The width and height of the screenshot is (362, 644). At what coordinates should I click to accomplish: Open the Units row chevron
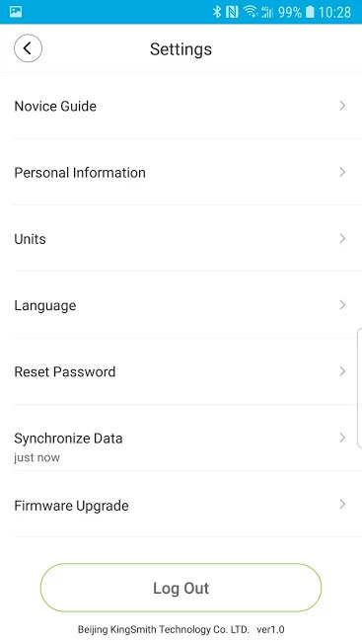pos(342,239)
